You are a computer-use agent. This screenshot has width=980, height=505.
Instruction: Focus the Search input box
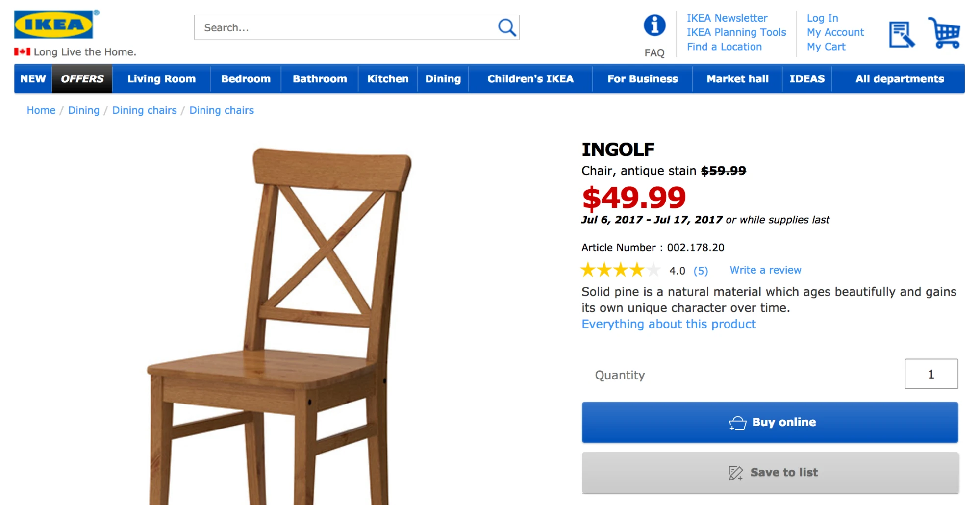pos(343,27)
